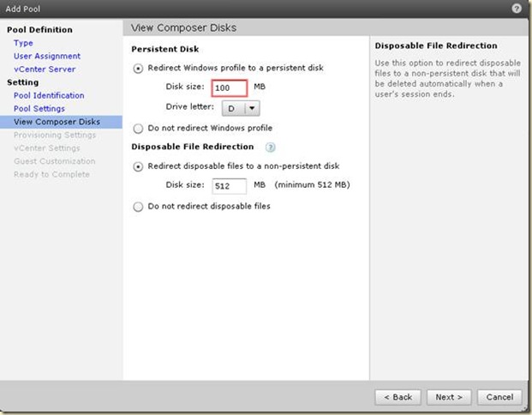Proceed with the Next button
This screenshot has height=415, width=532.
(449, 397)
